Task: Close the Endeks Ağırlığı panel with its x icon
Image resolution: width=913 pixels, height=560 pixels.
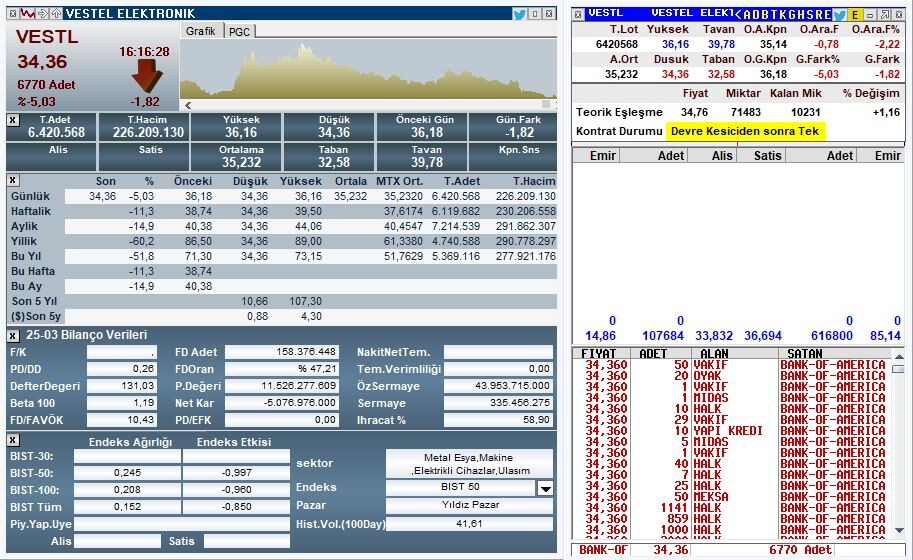Action: click(12, 440)
